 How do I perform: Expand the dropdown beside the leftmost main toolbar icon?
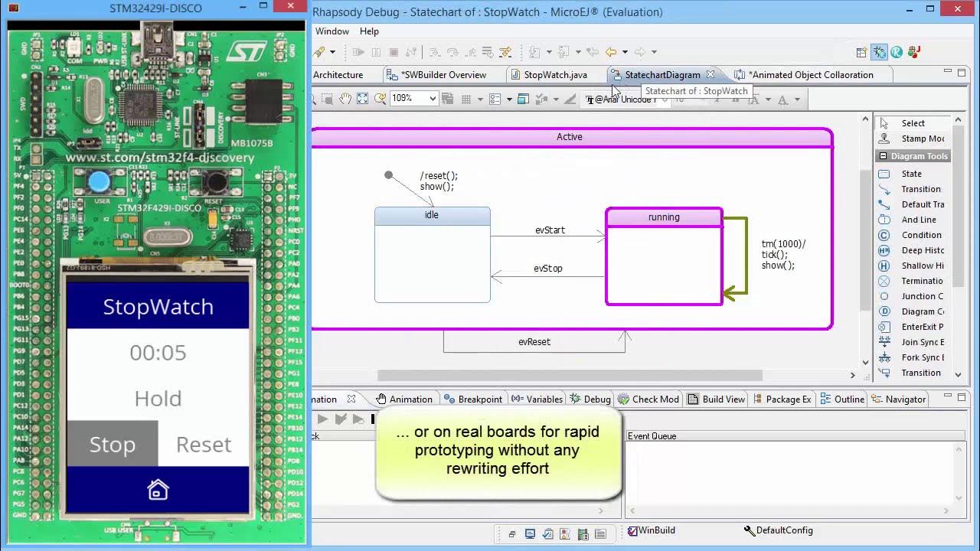point(332,52)
